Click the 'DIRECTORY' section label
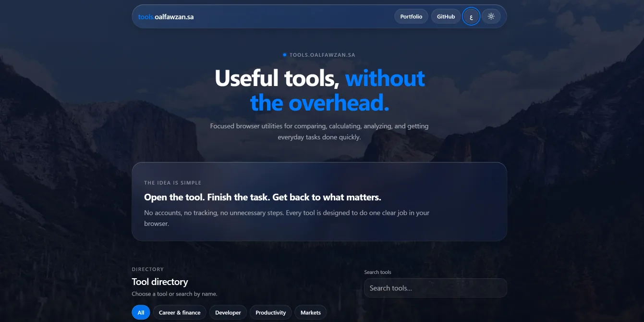 (148, 269)
